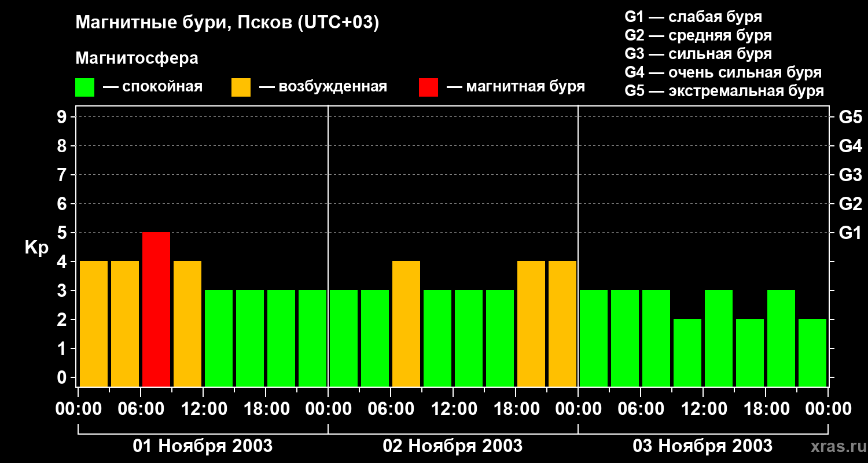Click the "01 Ноября 2003" date label
Image resolution: width=868 pixels, height=463 pixels.
(203, 446)
